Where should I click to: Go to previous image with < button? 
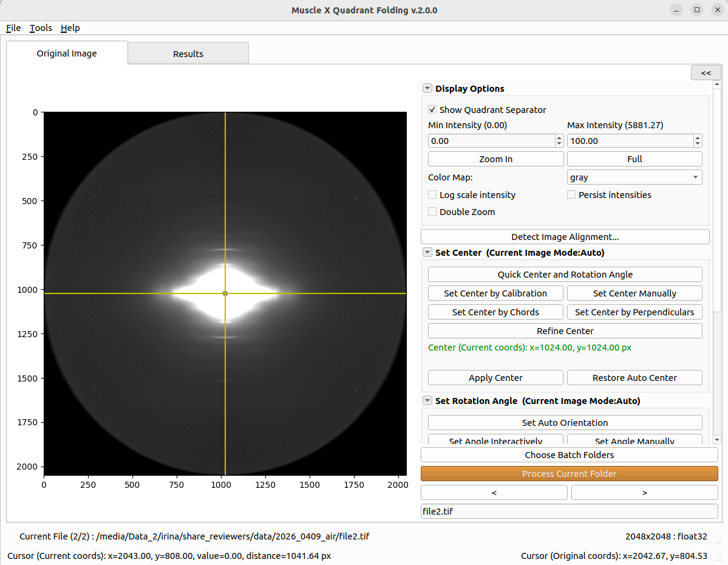(494, 493)
